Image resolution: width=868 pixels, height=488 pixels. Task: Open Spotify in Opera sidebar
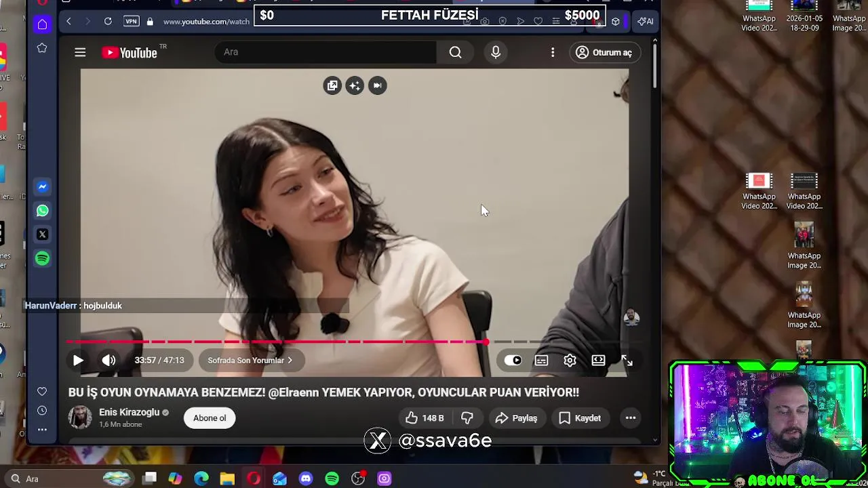pyautogui.click(x=42, y=258)
